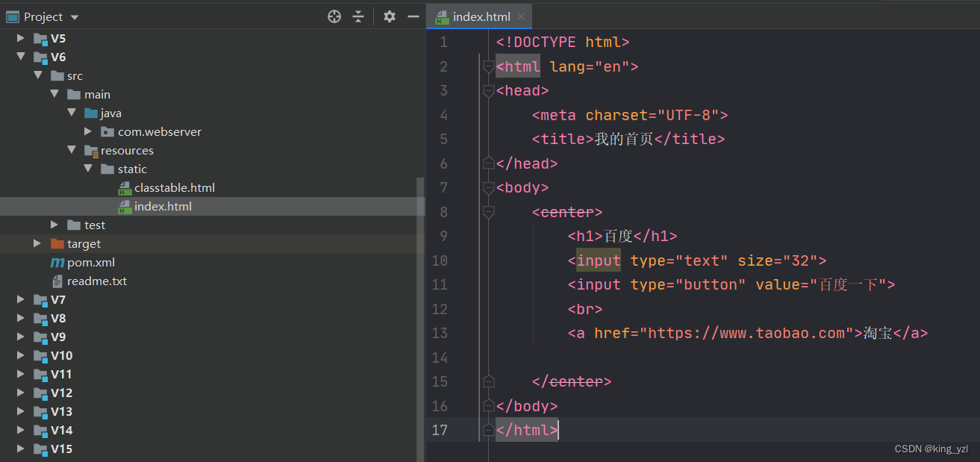Expand the V5 module

21,38
